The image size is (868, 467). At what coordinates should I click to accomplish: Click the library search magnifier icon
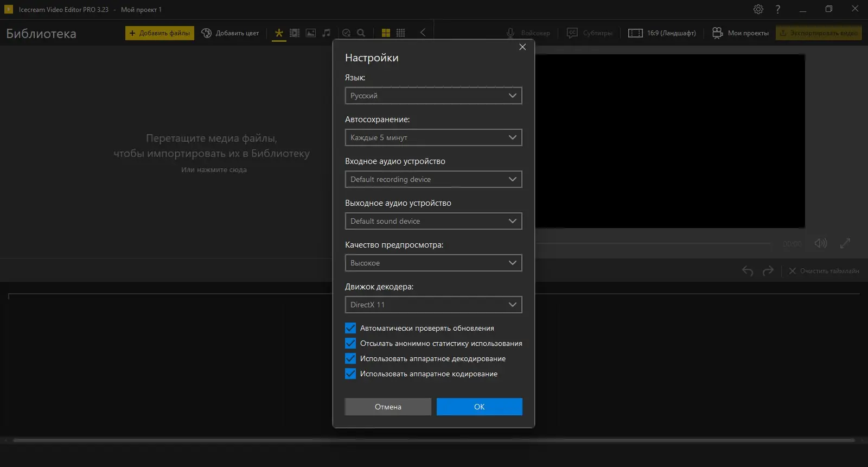pos(361,33)
